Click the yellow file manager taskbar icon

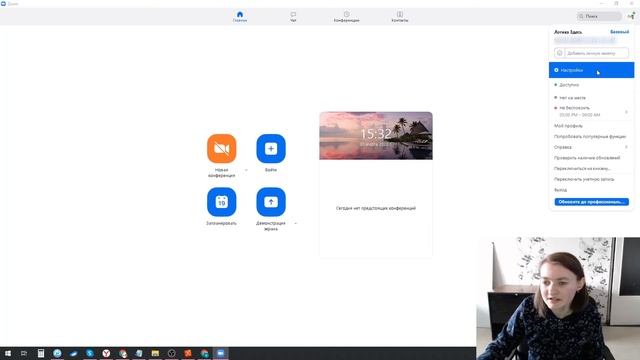(x=155, y=353)
